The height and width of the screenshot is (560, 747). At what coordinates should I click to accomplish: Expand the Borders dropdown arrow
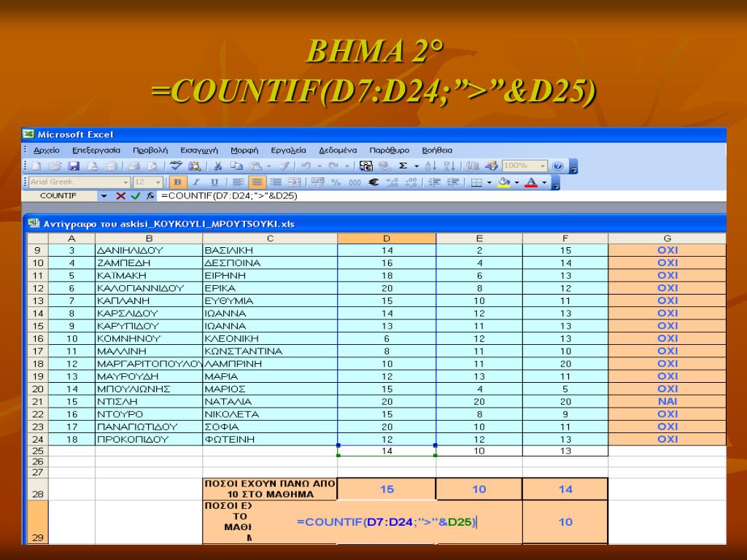pyautogui.click(x=489, y=182)
